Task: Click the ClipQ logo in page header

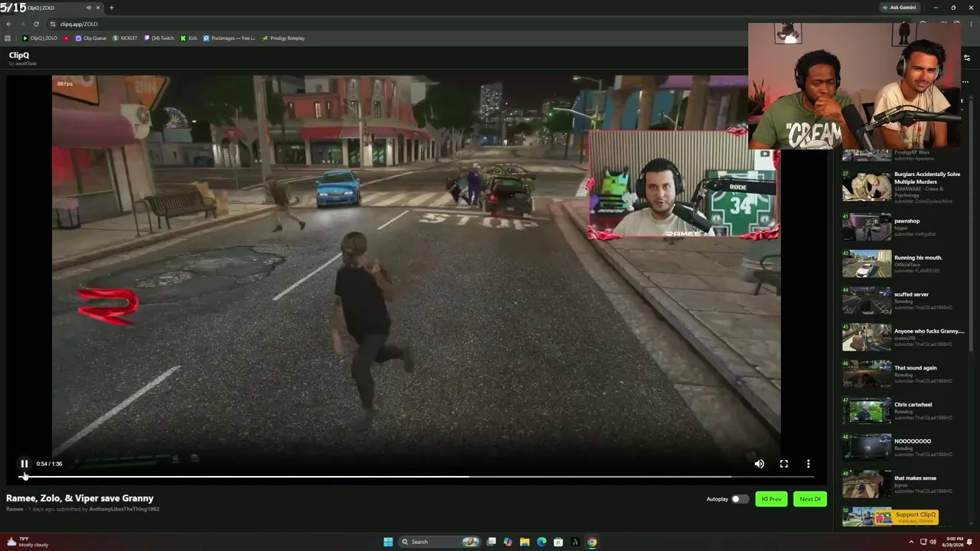Action: click(19, 55)
